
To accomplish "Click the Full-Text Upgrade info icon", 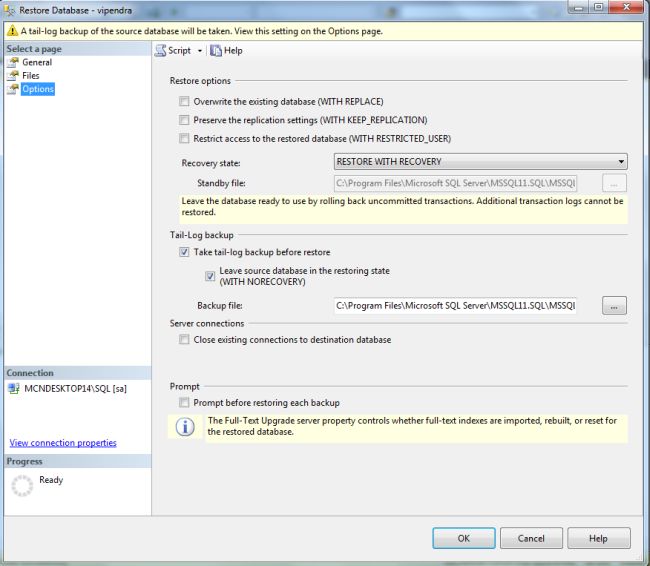I will pos(185,427).
